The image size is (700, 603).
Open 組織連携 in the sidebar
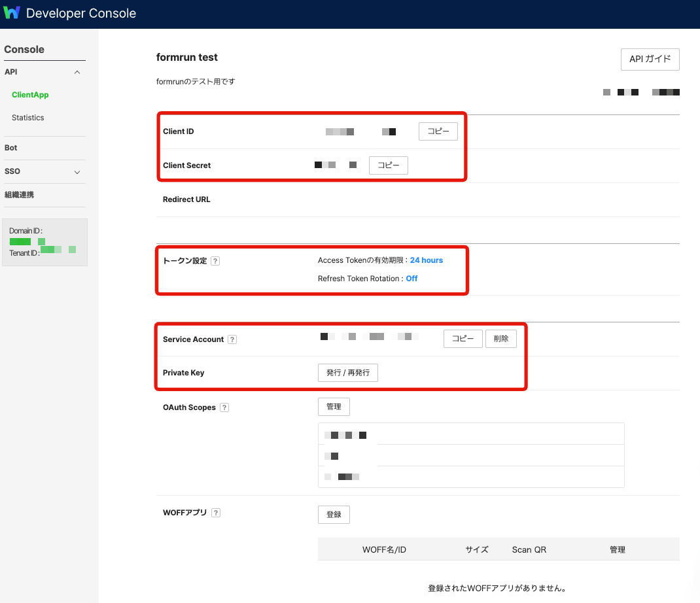(19, 195)
